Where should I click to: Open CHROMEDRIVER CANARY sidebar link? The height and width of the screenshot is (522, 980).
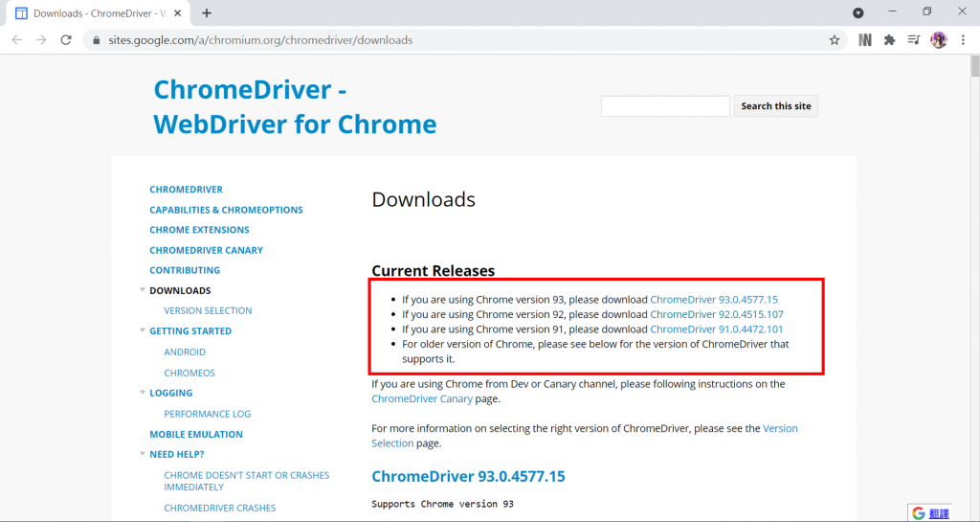pos(207,250)
